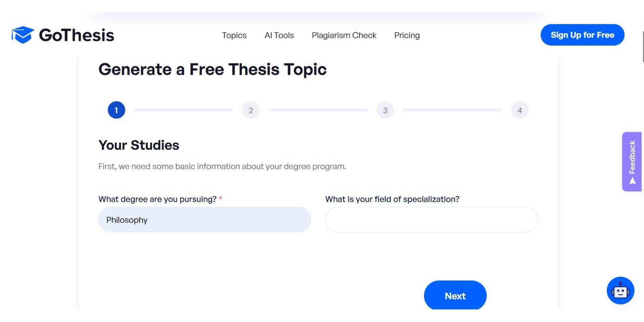The width and height of the screenshot is (644, 322).
Task: Open the GoThesis home via the logo text
Action: (x=76, y=35)
